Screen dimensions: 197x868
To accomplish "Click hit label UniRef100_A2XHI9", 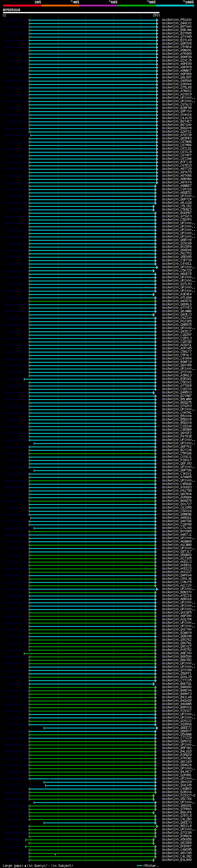I will tap(176, 94).
